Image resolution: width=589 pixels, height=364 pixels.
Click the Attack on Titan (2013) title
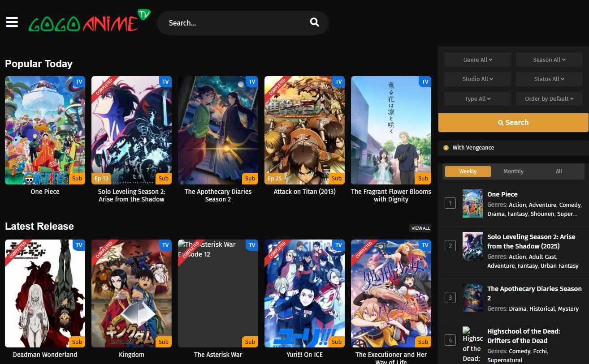tap(304, 192)
